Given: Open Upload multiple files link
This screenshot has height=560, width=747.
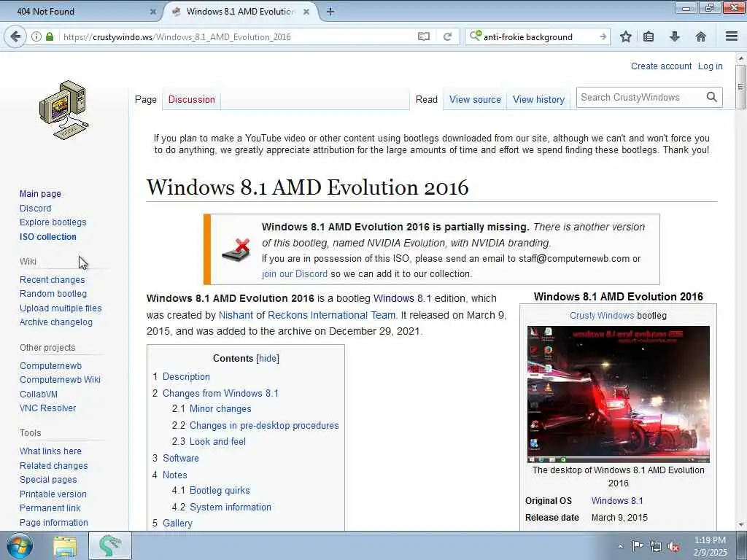Looking at the screenshot, I should pyautogui.click(x=61, y=308).
